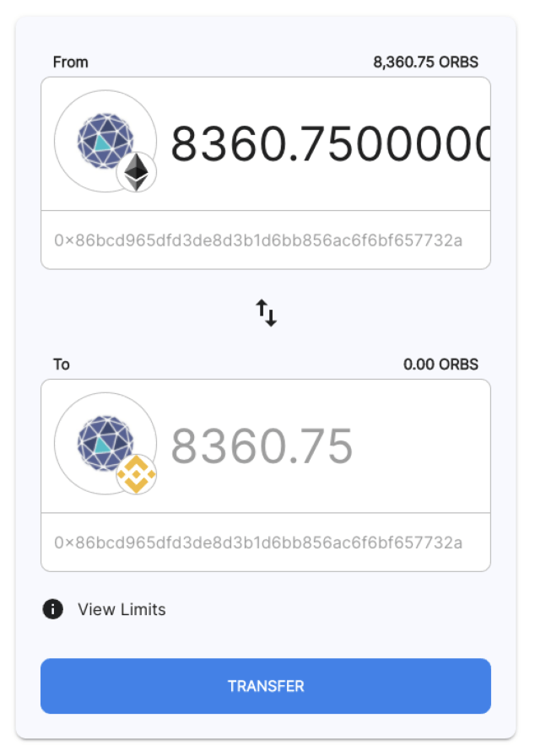Open the View Limits link
Viewport: 535px width, 756px height.
122,609
